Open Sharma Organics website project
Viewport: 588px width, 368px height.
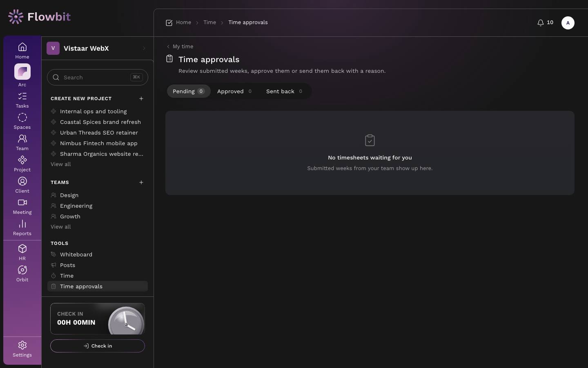[x=98, y=154]
